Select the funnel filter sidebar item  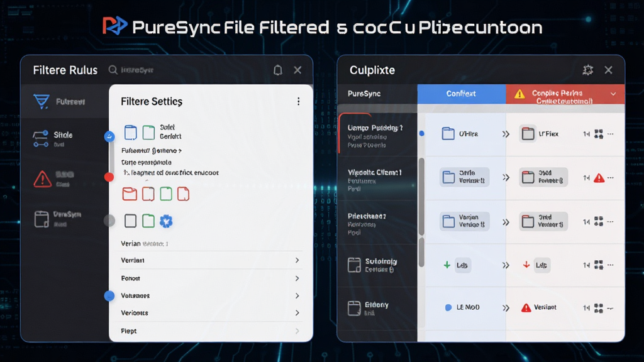(42, 101)
